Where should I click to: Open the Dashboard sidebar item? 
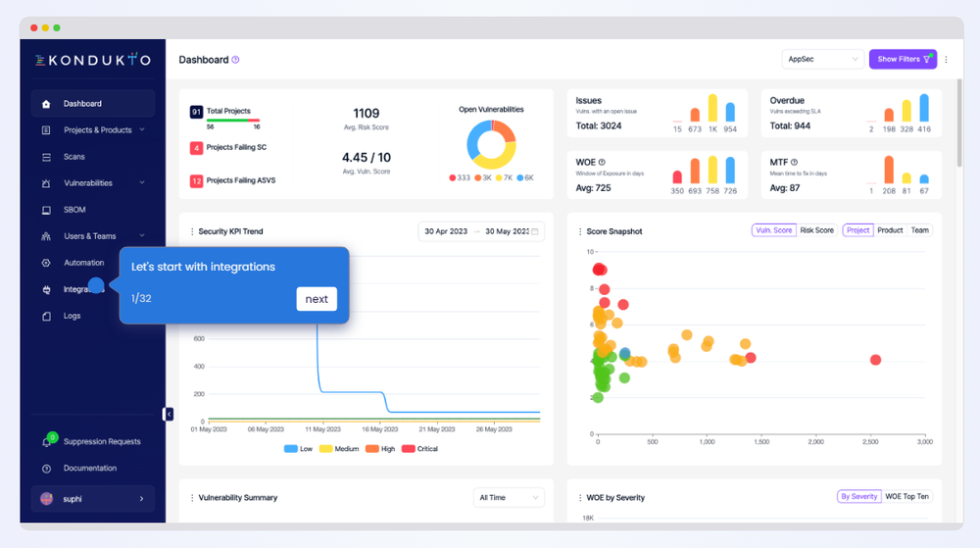(x=92, y=104)
